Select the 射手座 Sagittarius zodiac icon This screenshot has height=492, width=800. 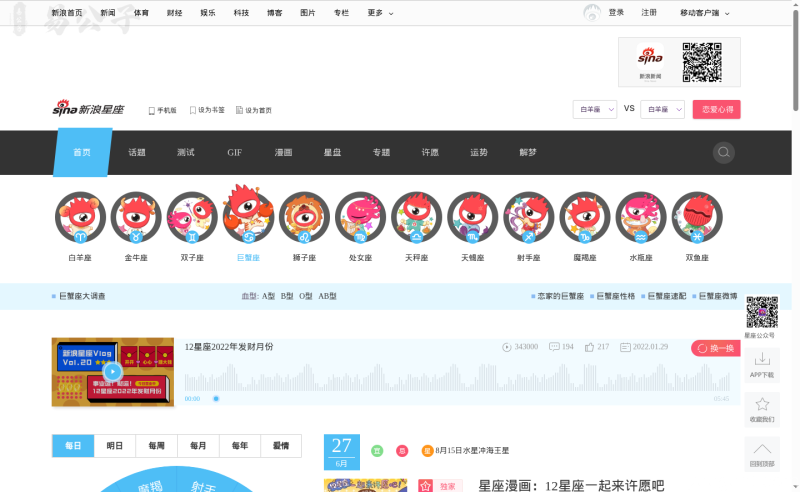pyautogui.click(x=529, y=217)
